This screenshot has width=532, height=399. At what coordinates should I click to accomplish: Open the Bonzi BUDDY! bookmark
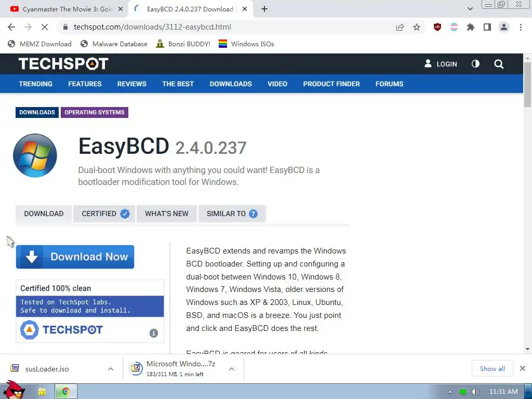click(x=183, y=44)
